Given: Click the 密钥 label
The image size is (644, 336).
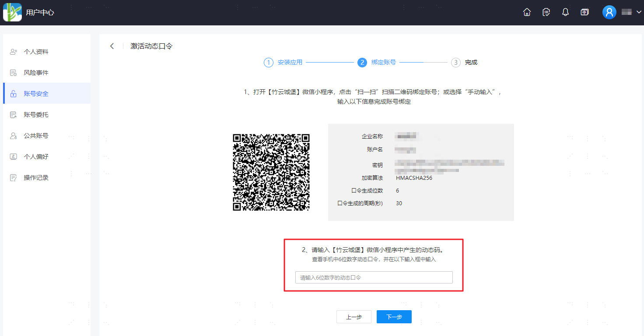Looking at the screenshot, I should pyautogui.click(x=378, y=165).
